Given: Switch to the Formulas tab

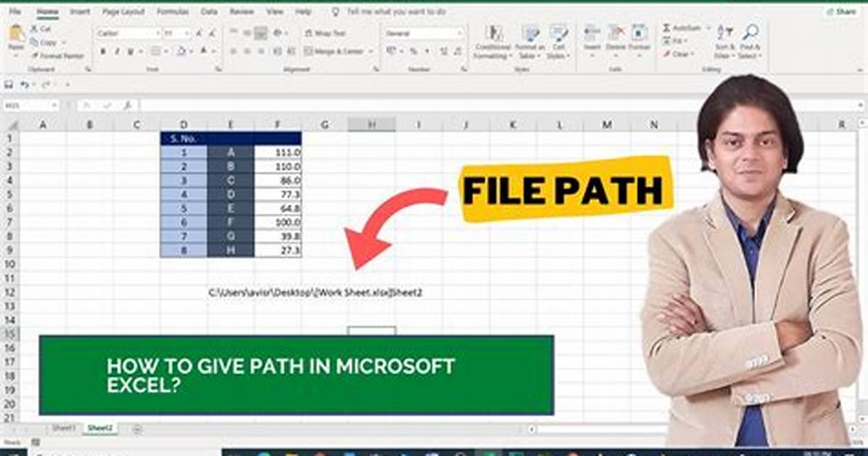Looking at the screenshot, I should (173, 12).
